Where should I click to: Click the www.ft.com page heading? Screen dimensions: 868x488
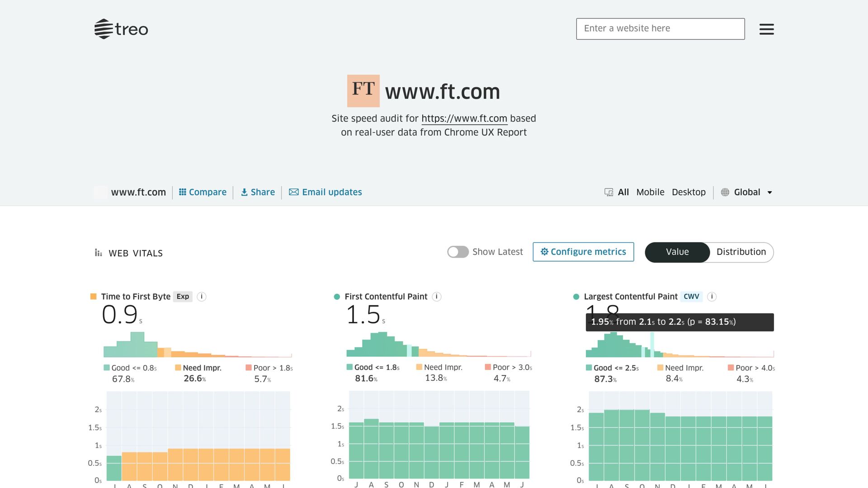442,92
